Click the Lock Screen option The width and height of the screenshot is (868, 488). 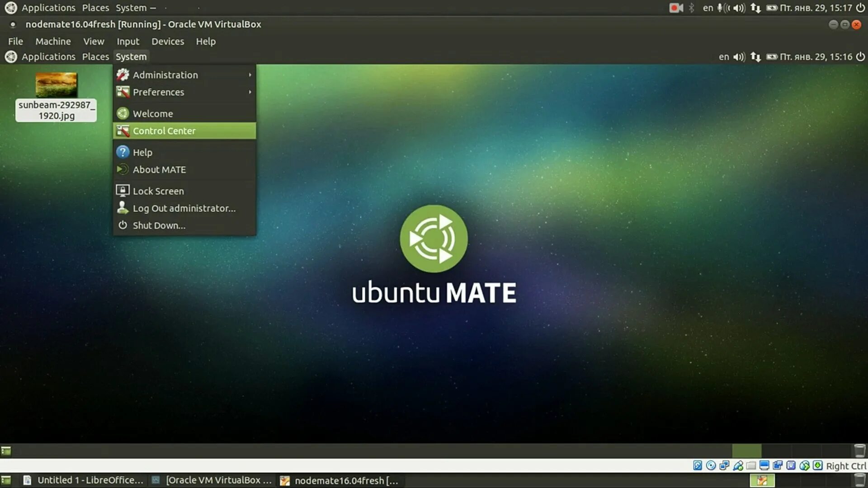pos(158,191)
